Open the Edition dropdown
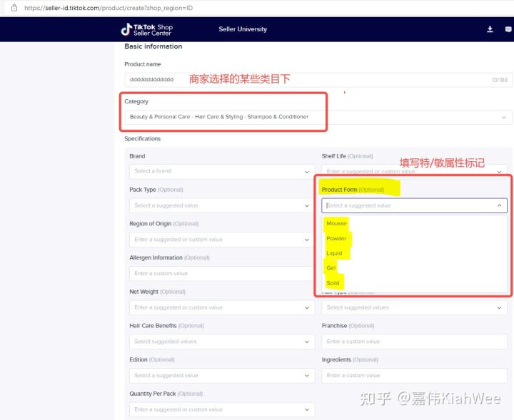 pyautogui.click(x=222, y=376)
